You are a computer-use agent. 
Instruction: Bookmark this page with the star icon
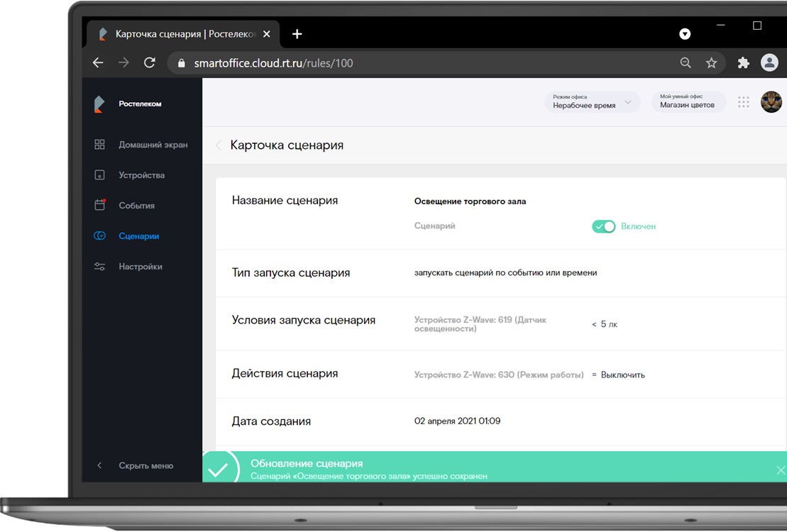click(711, 63)
